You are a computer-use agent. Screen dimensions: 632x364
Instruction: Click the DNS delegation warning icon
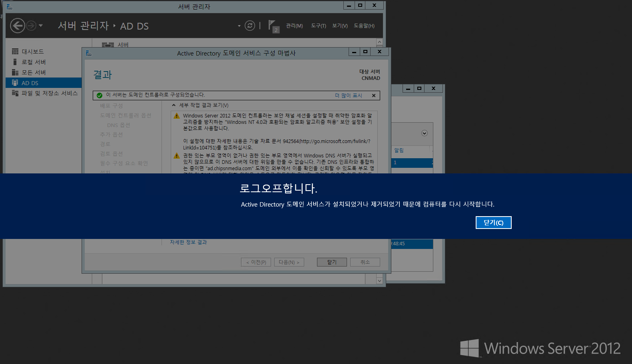coord(177,156)
